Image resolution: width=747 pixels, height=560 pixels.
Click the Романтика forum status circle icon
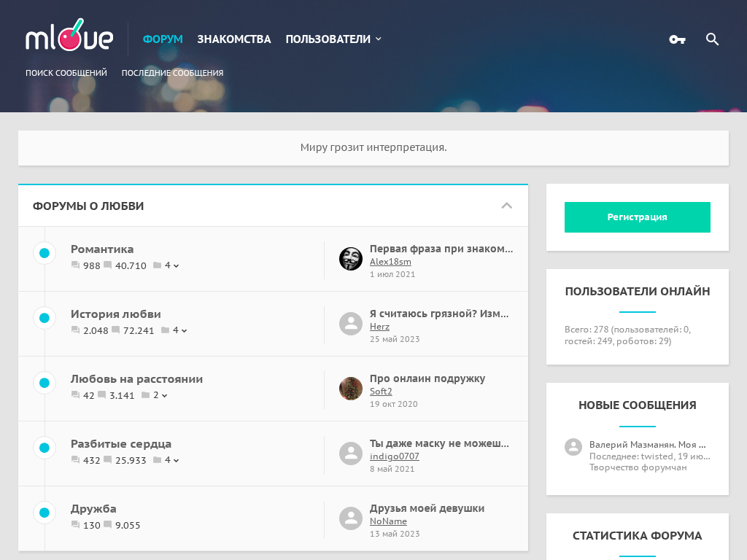tap(44, 253)
